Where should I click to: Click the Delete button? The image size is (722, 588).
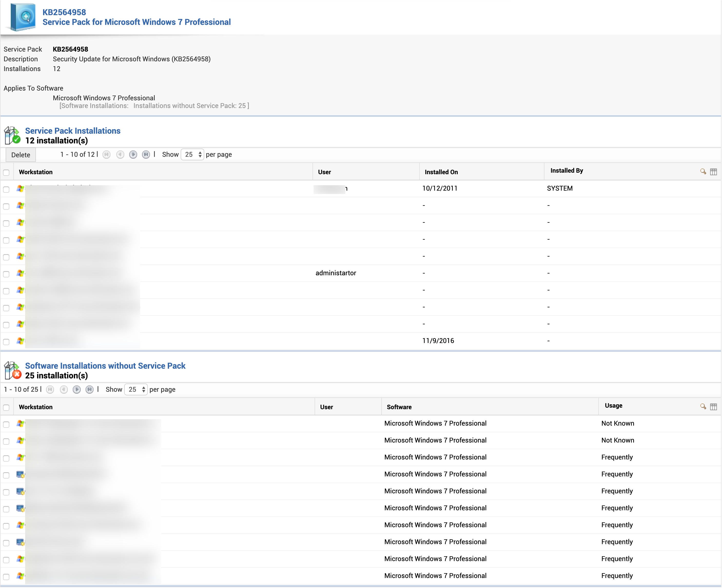pos(21,155)
